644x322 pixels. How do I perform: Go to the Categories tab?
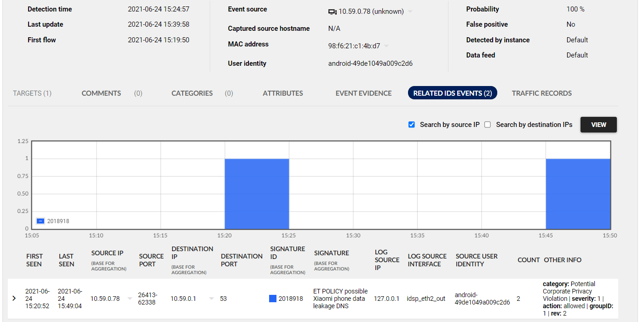pos(192,93)
